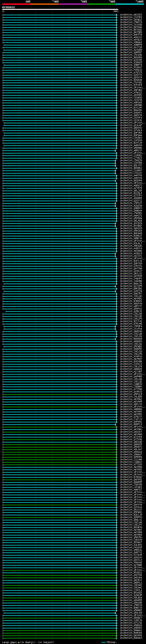146x644 pixels.
Task: Click the white query sequence bar
Action: (x=60, y=10)
